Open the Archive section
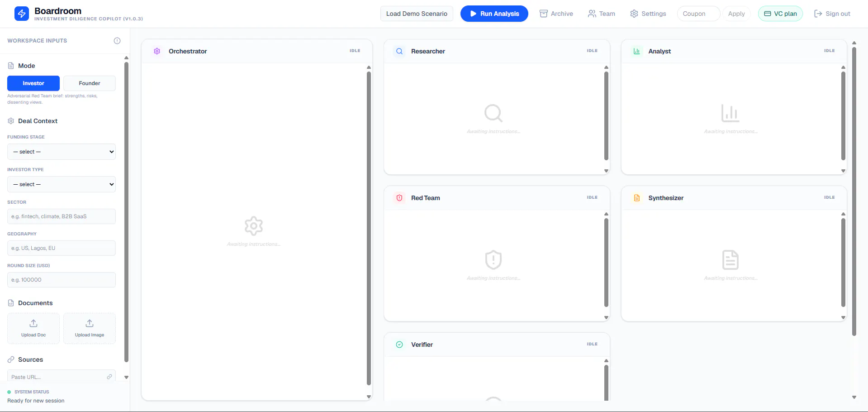This screenshot has width=868, height=412. 556,14
